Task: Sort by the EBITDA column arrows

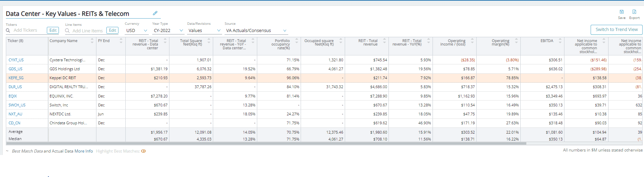Action: click(x=560, y=41)
